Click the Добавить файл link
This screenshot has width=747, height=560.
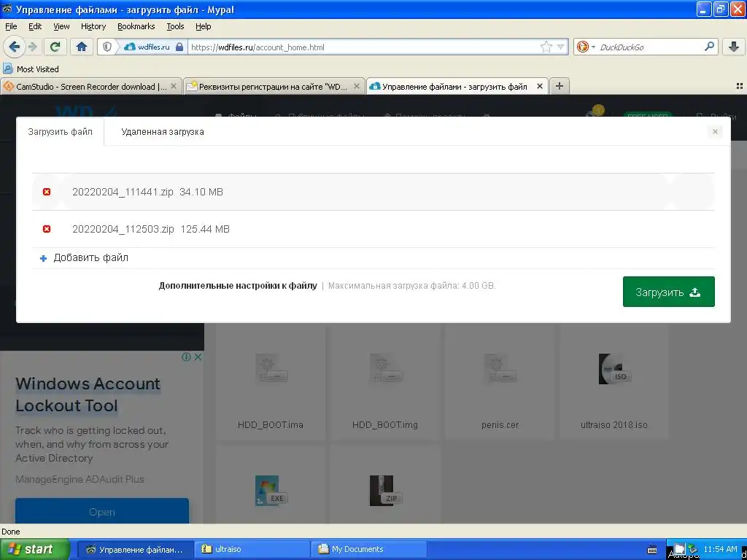pos(90,257)
